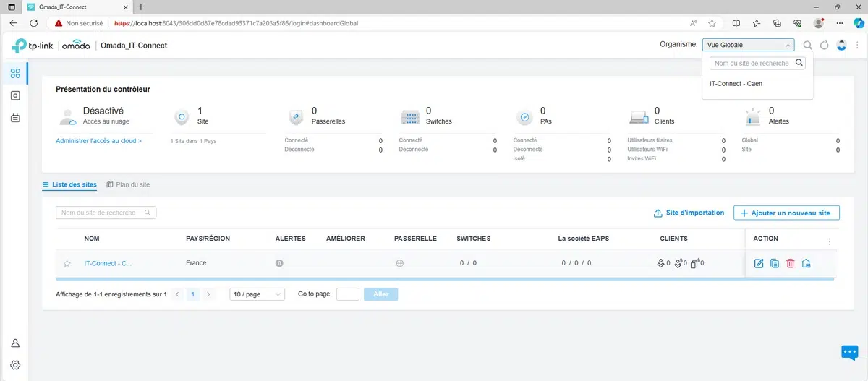Click the edit icon for IT-Connect site
This screenshot has width=868, height=381.
tap(759, 263)
